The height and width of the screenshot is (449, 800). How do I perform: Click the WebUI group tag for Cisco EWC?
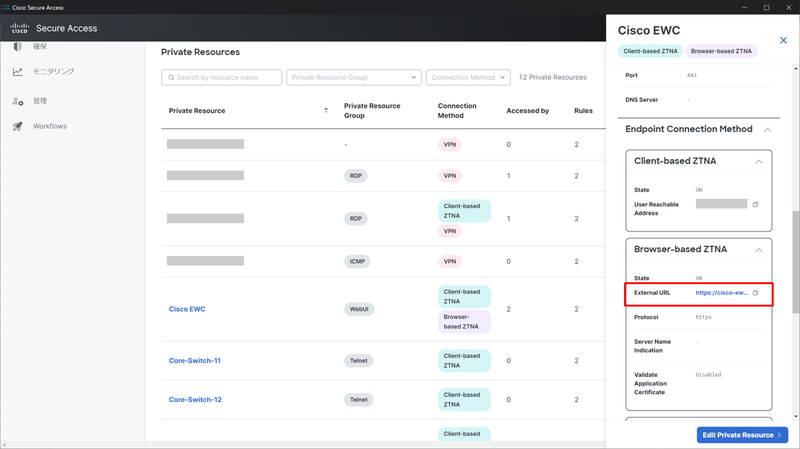pos(359,309)
